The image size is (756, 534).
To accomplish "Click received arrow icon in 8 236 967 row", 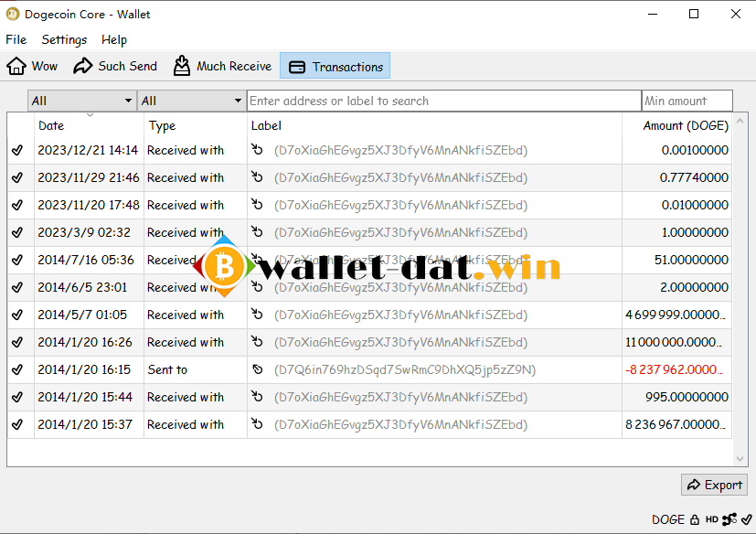I will pos(257,424).
